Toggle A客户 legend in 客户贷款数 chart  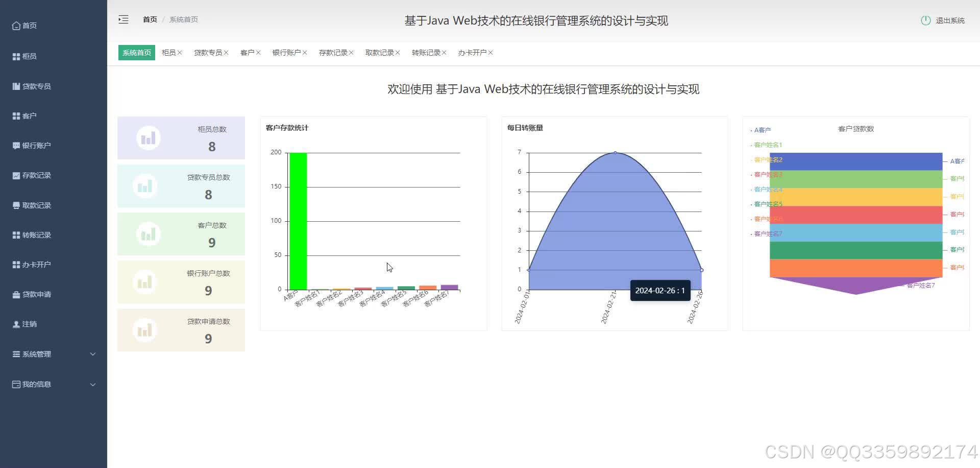coord(761,130)
